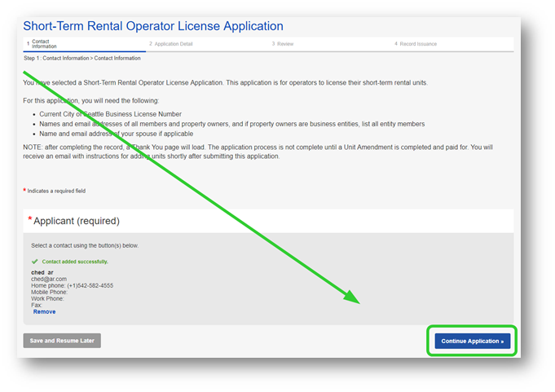
Task: Click the Applicant (required) section heading
Action: [x=77, y=221]
